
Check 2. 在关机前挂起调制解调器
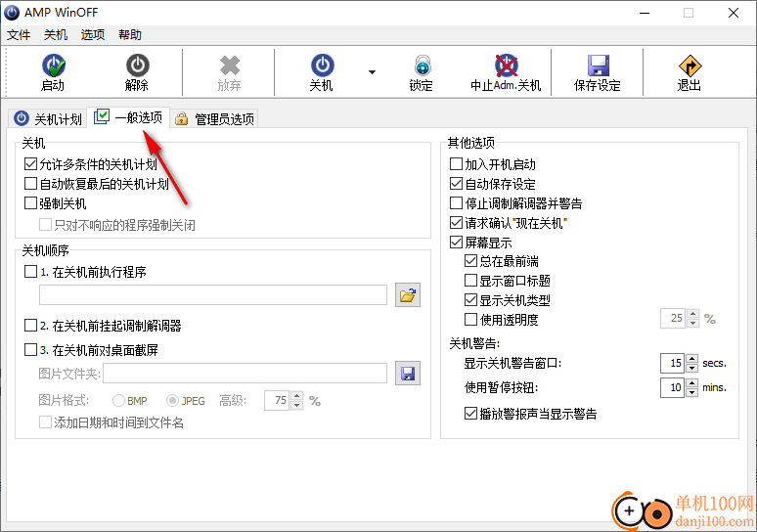point(30,326)
